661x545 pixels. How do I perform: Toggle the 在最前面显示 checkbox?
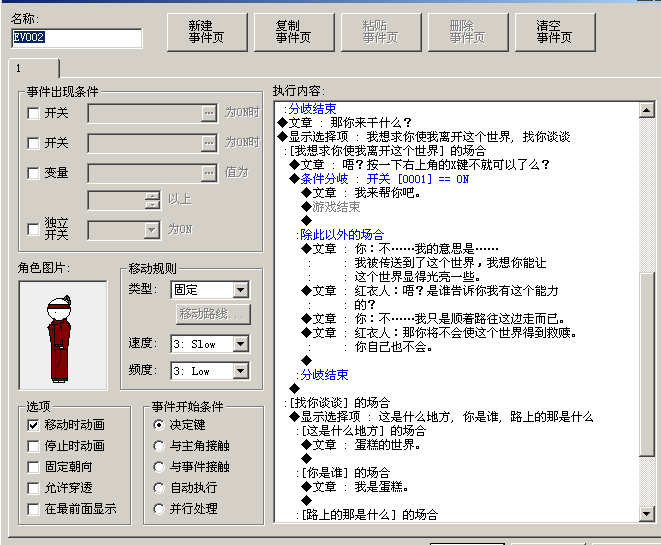tap(33, 509)
